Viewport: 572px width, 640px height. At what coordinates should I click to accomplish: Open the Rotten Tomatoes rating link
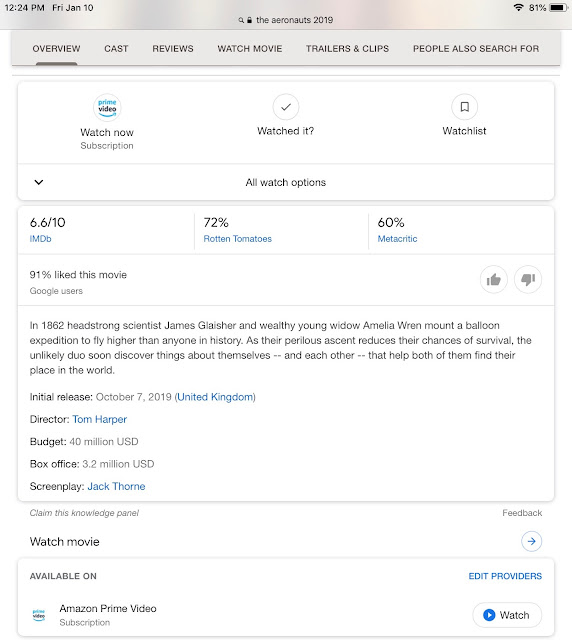tap(238, 239)
